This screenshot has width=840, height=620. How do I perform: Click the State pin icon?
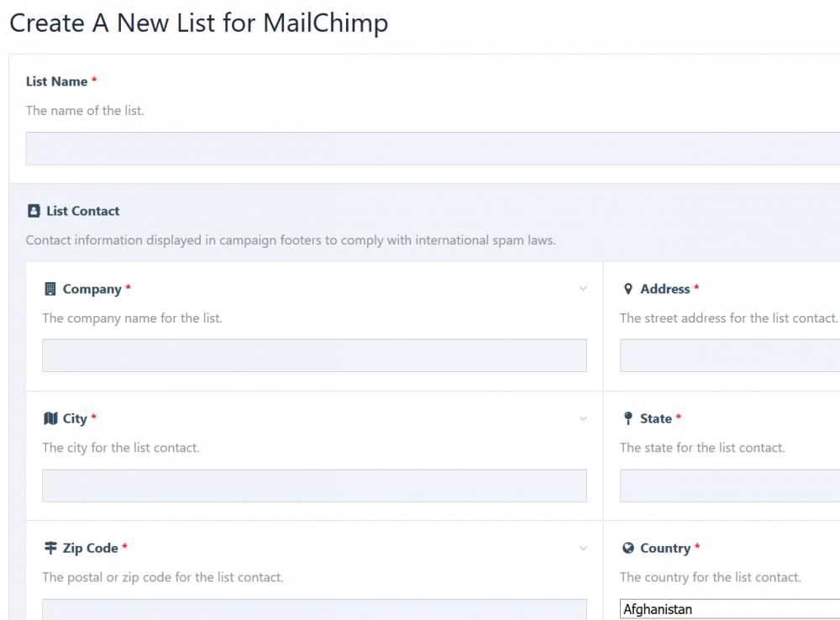(627, 418)
